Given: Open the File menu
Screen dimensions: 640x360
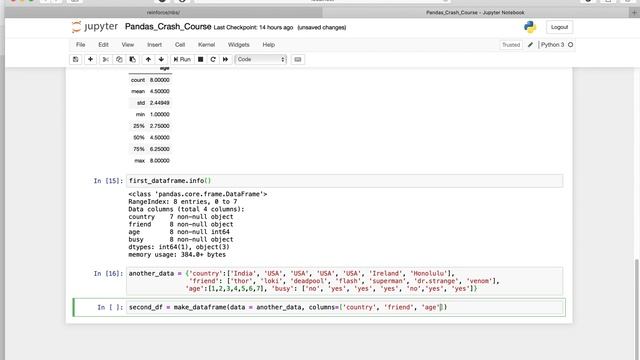Looking at the screenshot, I should 80,44.
